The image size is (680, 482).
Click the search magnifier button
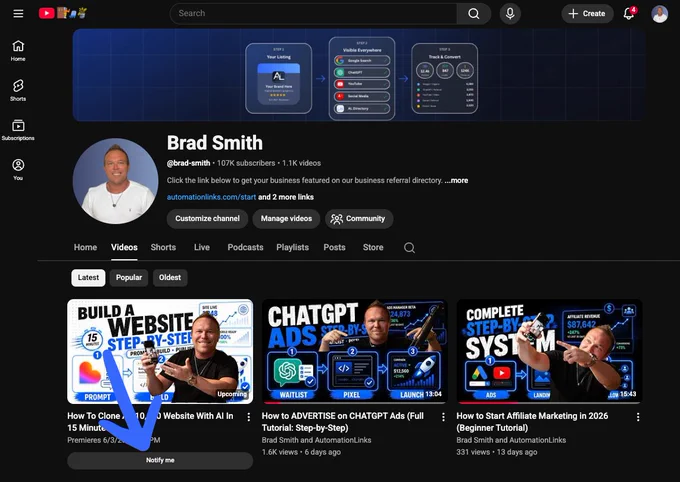coord(474,13)
